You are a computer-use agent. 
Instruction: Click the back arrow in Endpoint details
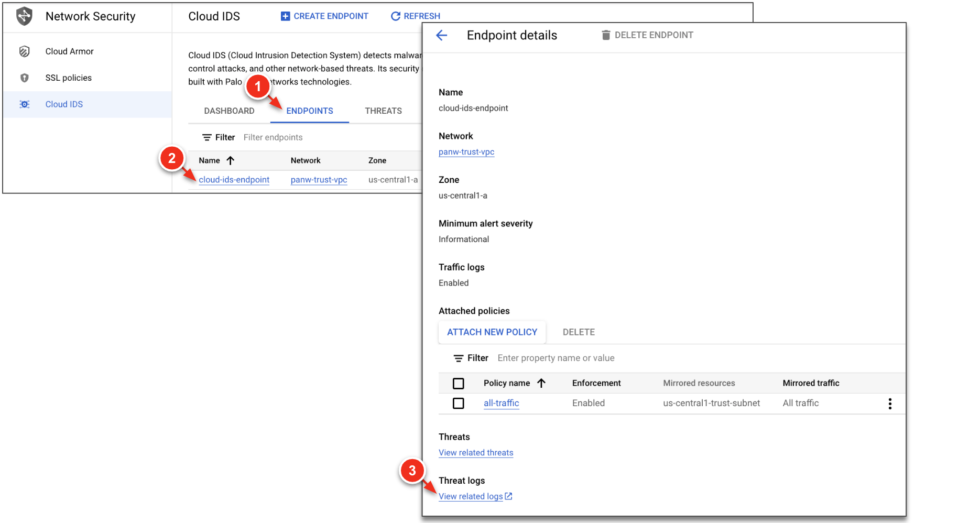click(x=442, y=35)
